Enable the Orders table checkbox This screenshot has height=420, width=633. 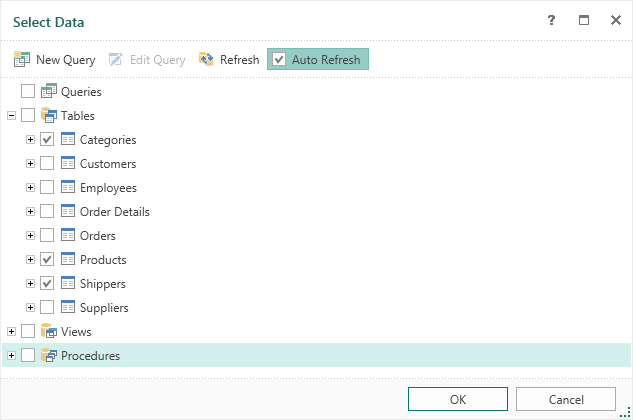coord(47,236)
